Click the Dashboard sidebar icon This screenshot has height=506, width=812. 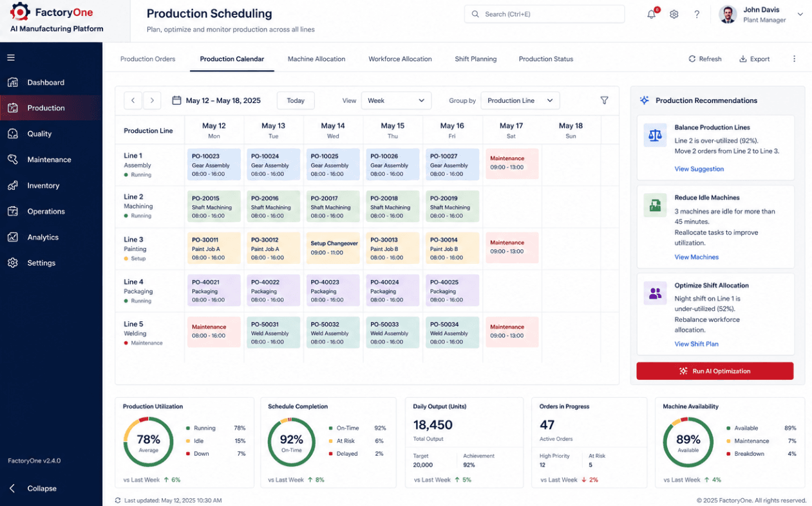(13, 82)
